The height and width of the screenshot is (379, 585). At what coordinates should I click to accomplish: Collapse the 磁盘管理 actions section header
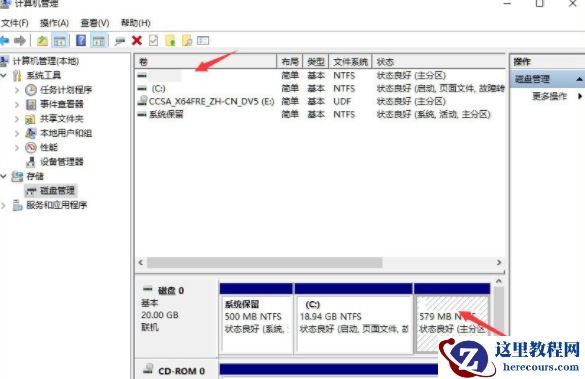tap(579, 79)
